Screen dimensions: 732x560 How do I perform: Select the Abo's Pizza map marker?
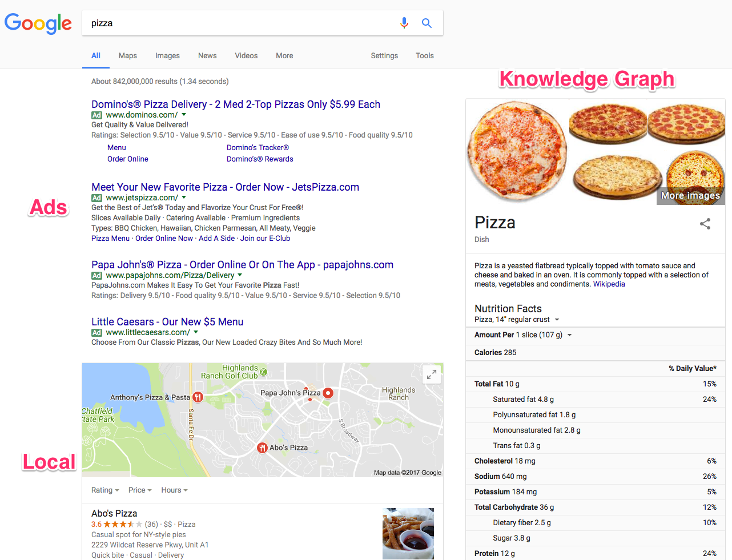[262, 447]
